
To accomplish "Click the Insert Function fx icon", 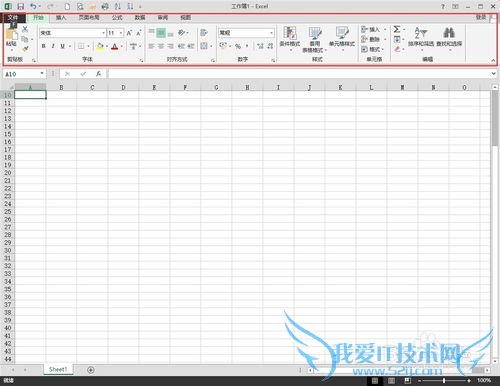I will (98, 74).
